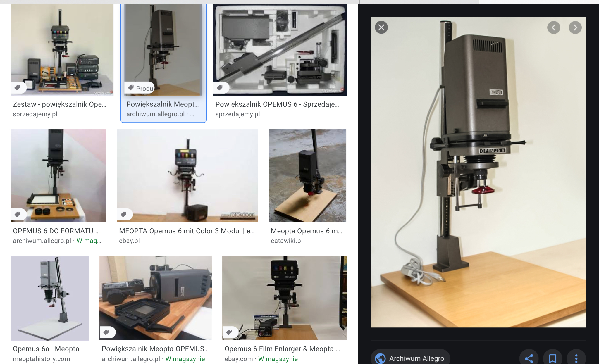Image resolution: width=599 pixels, height=364 pixels.
Task: Close the image preview panel
Action: [381, 27]
